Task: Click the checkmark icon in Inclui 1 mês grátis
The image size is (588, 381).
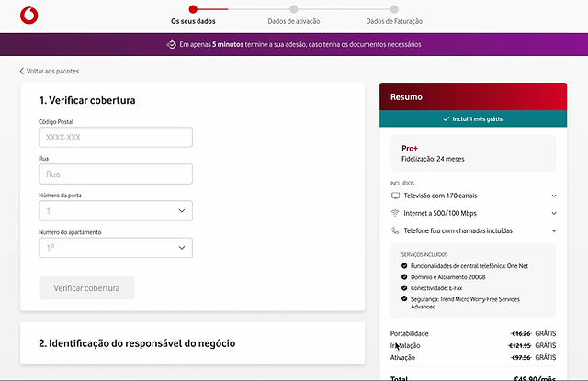Action: 447,118
